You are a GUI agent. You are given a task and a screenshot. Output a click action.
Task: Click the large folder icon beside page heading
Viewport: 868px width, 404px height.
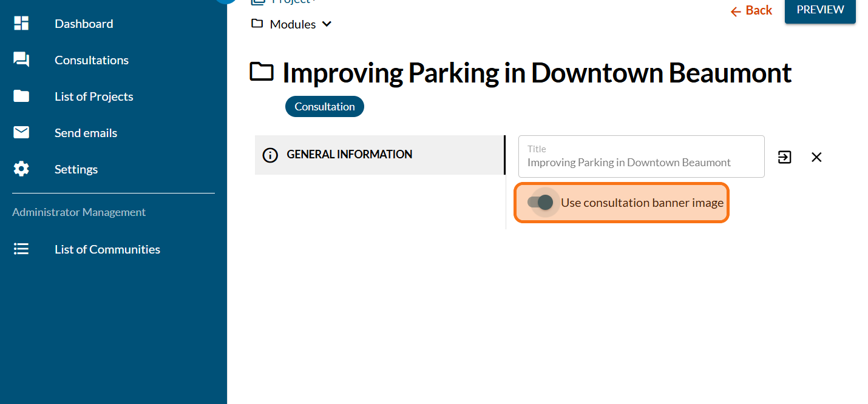click(262, 72)
